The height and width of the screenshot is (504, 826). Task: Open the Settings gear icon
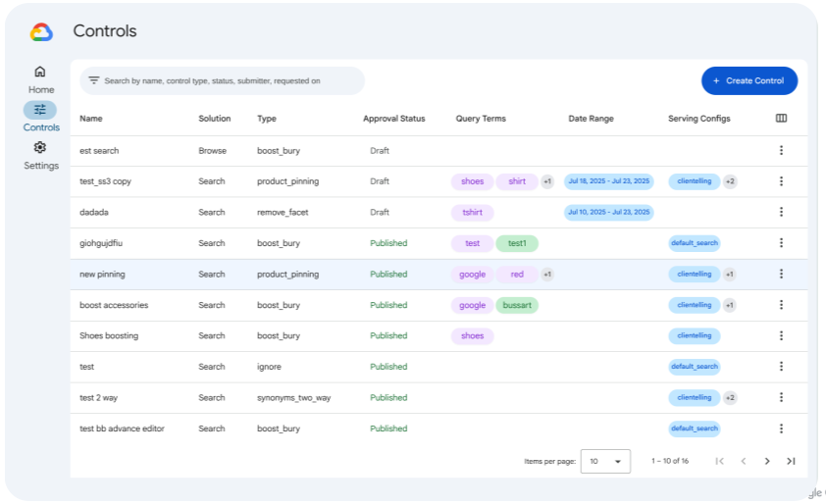click(40, 148)
